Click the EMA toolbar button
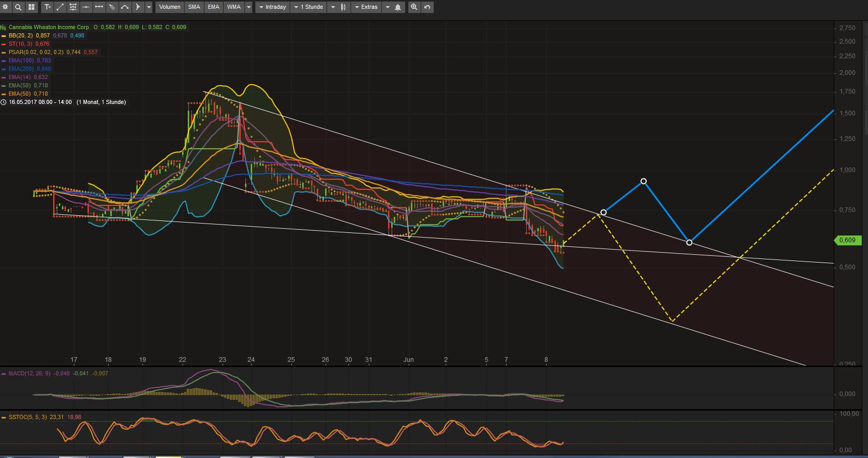868x458 pixels. (x=213, y=7)
